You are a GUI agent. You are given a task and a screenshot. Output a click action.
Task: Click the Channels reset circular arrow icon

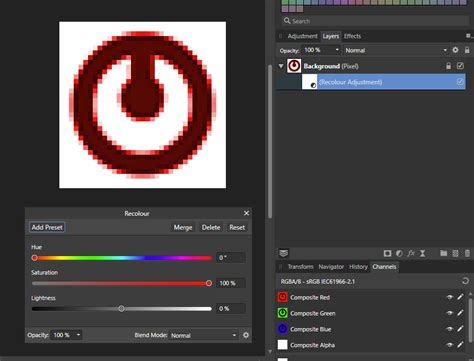pyautogui.click(x=465, y=281)
